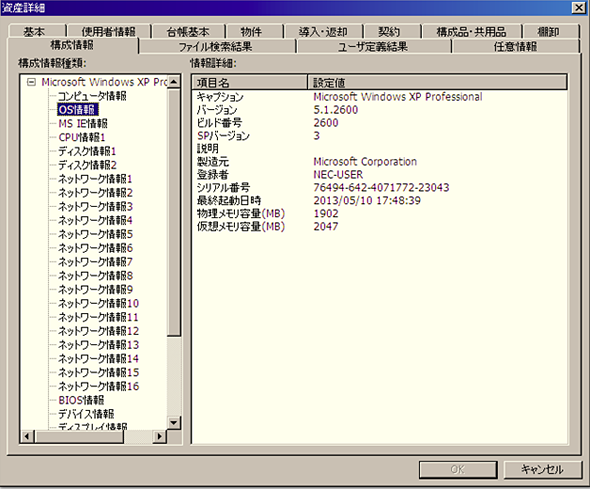Select the キャプション row
This screenshot has height=489, width=590.
pos(380,97)
